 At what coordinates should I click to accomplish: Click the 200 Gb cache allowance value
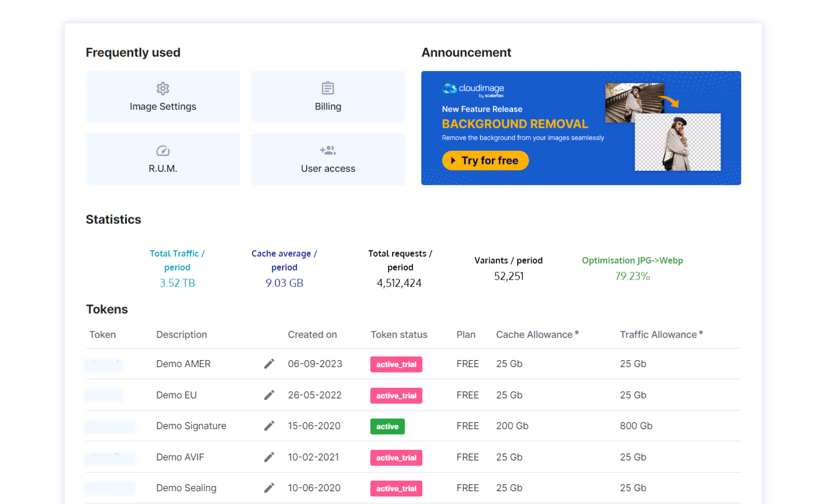click(x=512, y=426)
